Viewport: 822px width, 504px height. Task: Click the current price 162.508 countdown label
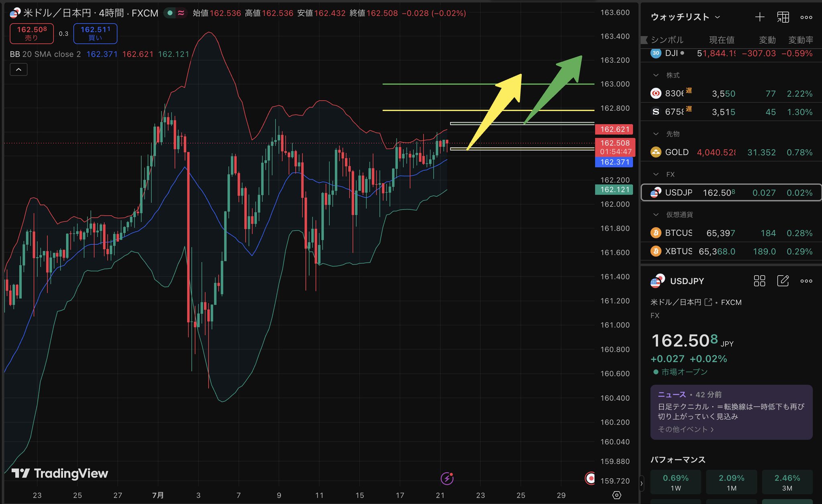[615, 147]
